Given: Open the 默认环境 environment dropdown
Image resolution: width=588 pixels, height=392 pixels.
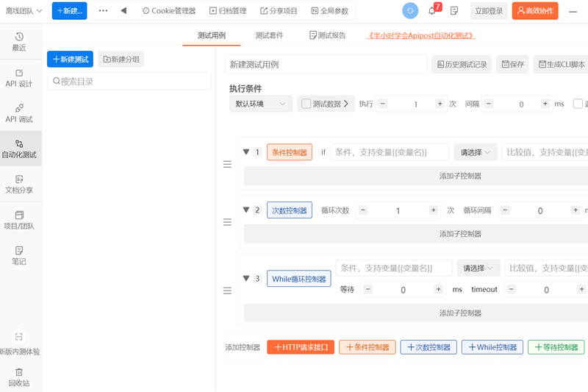Looking at the screenshot, I should [260, 104].
